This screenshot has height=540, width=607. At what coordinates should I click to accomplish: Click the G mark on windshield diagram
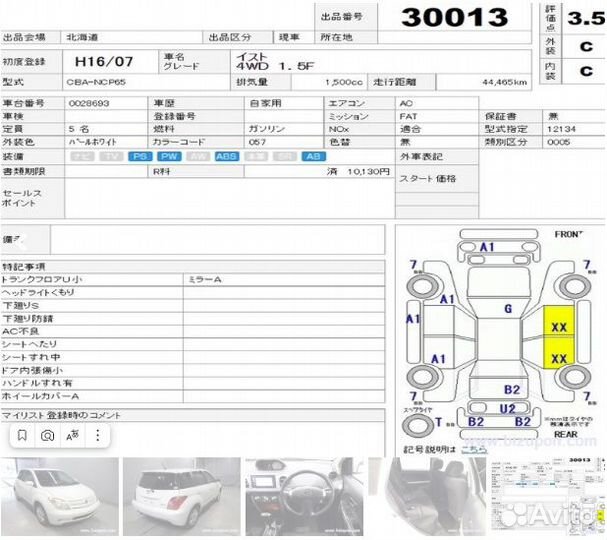tap(508, 309)
